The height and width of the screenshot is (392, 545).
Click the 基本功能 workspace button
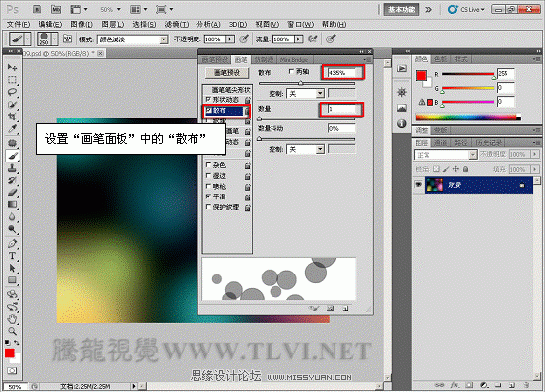tap(401, 10)
